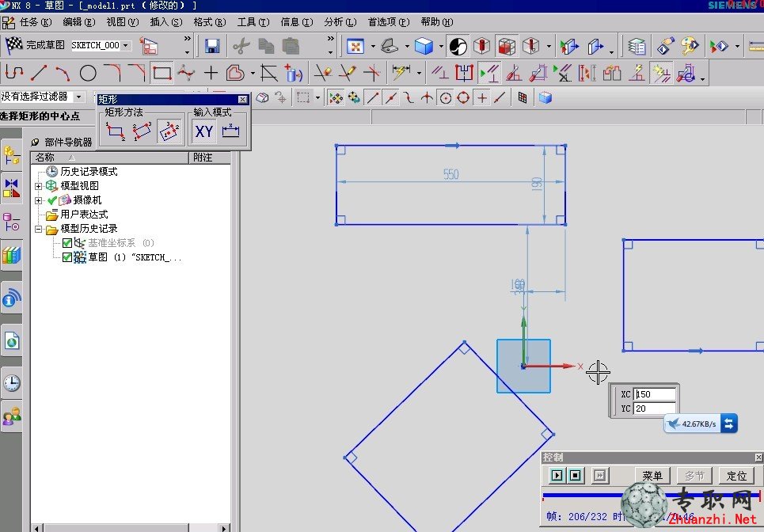Click the Make Corner tool
The width and height of the screenshot is (764, 532).
[x=372, y=73]
